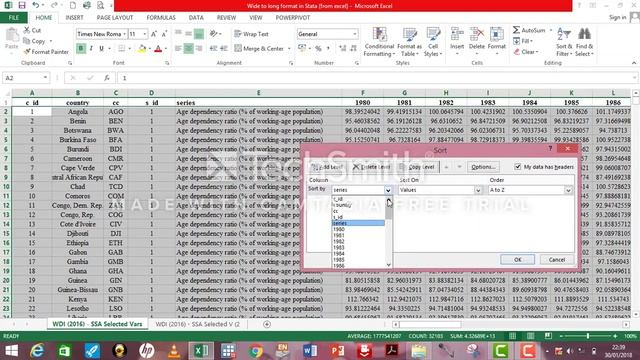Click Merge & Center
Image resolution: width=640 pixels, height=360 pixels.
tap(259, 49)
